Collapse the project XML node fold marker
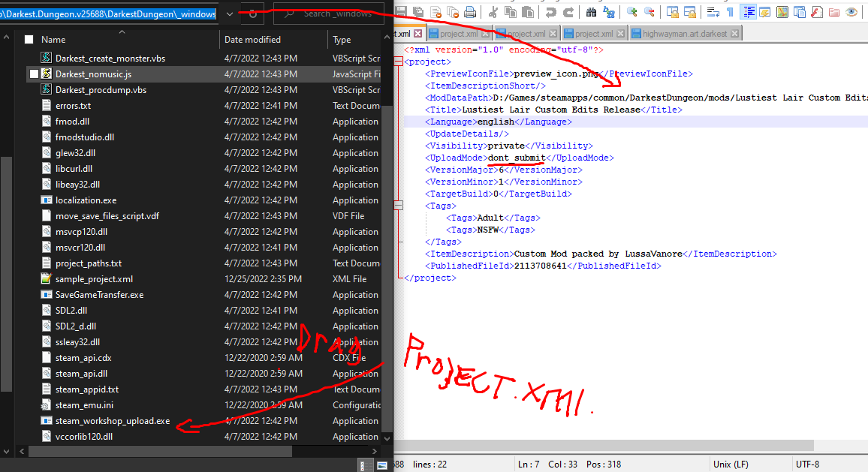The width and height of the screenshot is (868, 472). point(398,62)
